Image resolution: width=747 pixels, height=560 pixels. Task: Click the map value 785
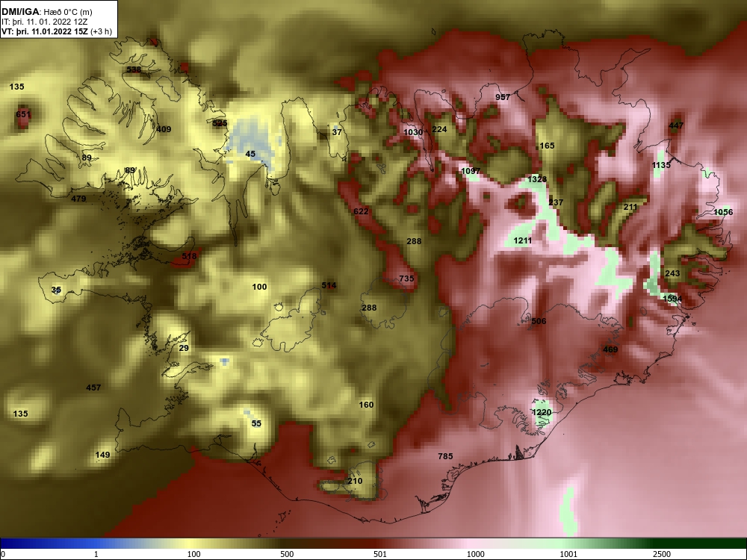[445, 456]
